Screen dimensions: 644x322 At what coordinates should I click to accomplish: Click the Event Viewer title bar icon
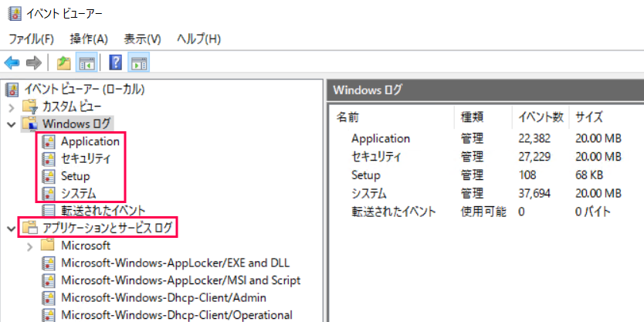[x=15, y=14]
